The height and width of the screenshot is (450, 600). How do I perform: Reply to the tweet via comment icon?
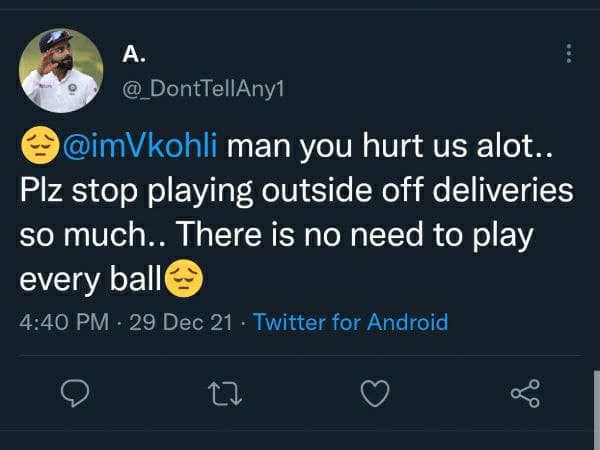76,394
